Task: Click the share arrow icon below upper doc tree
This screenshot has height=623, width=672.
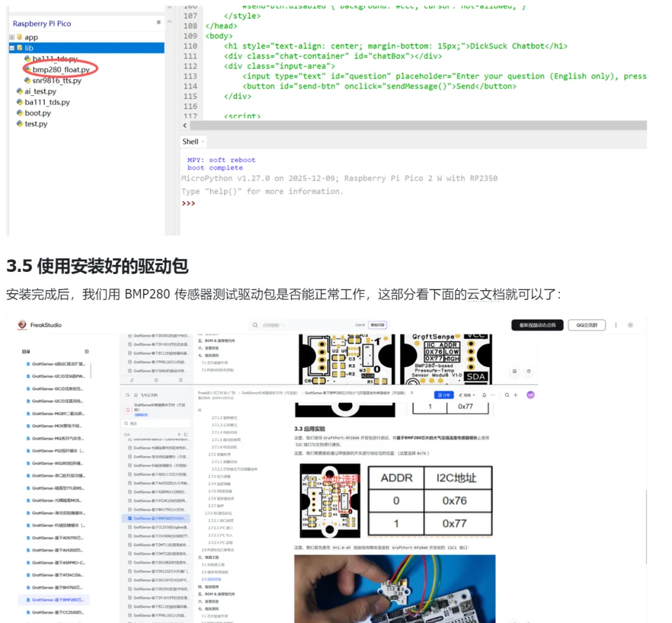Action: pyautogui.click(x=131, y=380)
